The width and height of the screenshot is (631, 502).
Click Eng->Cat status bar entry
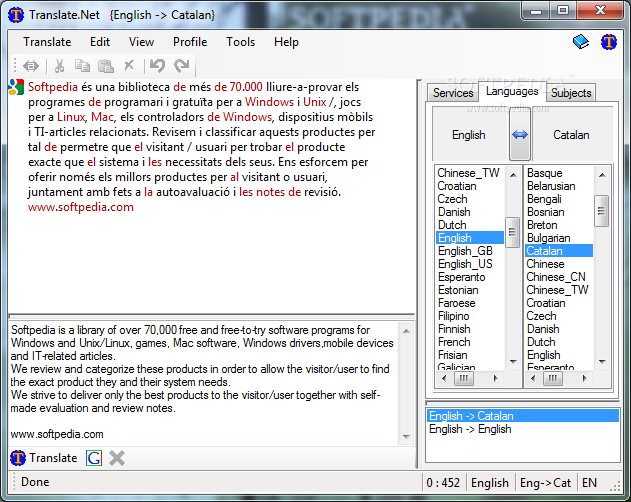[x=545, y=482]
